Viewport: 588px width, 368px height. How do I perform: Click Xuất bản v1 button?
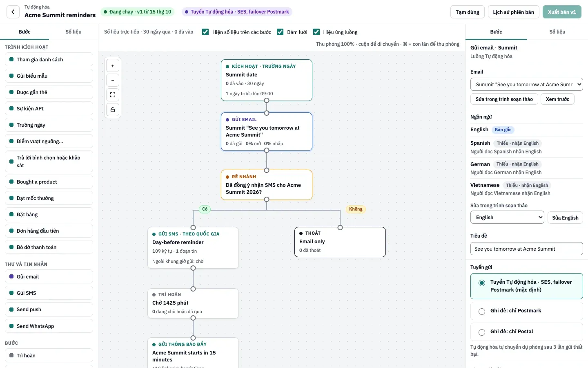[x=562, y=12]
